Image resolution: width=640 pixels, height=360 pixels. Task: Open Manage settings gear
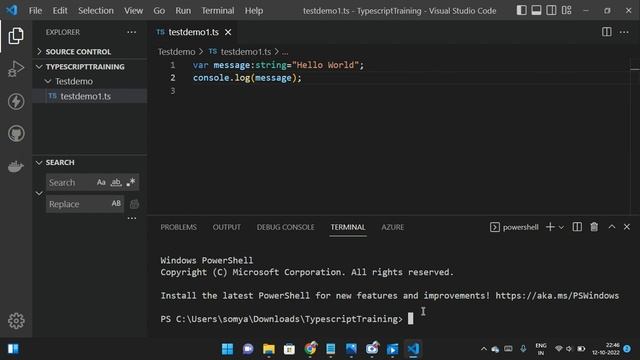point(16,321)
